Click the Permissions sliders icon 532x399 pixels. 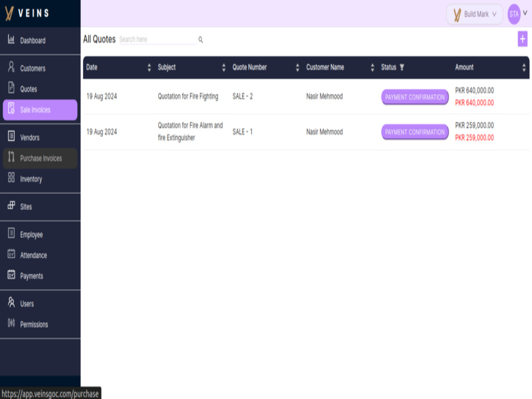(11, 323)
